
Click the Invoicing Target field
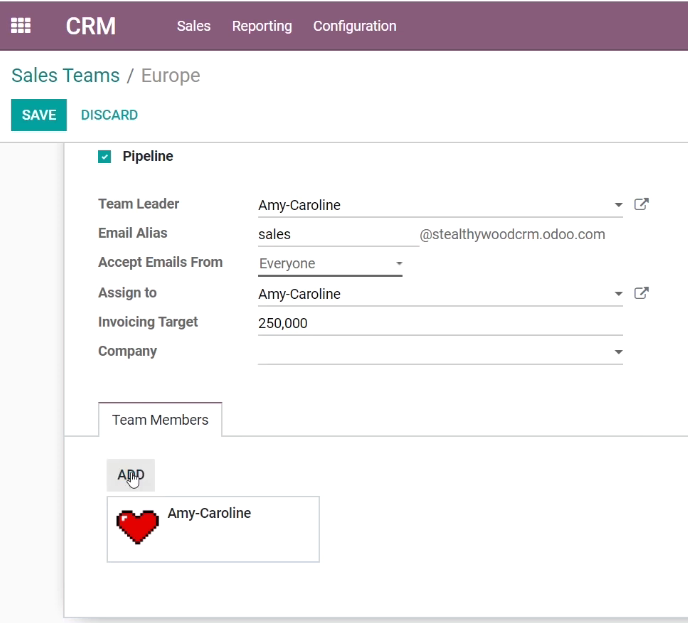point(440,323)
